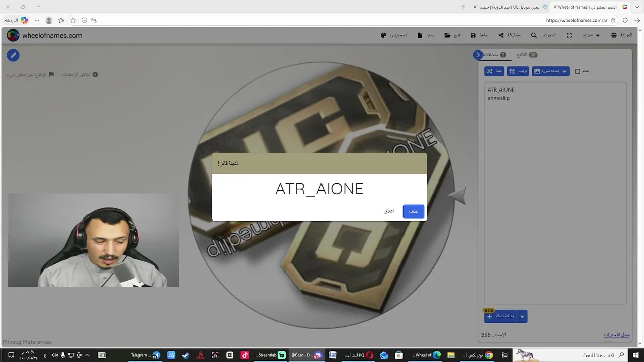This screenshot has height=362, width=644.
Task: Click the browser forward arrow icon
Action: 637,20
